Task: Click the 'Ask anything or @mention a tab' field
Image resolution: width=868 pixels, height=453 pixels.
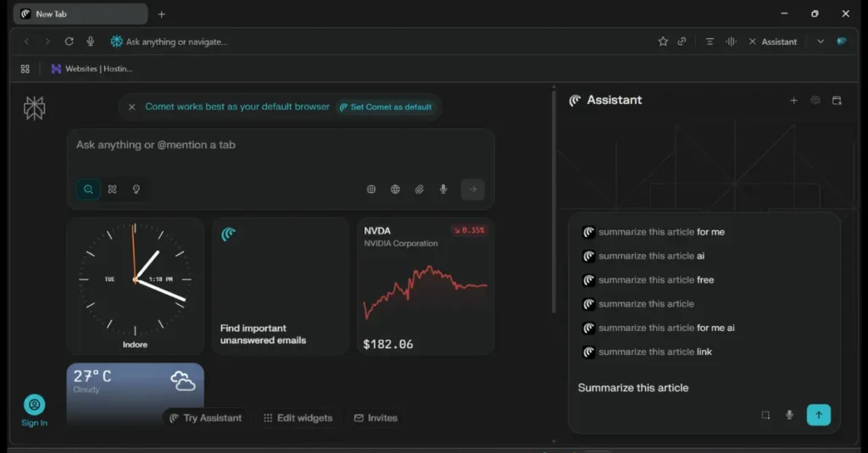Action: click(281, 145)
